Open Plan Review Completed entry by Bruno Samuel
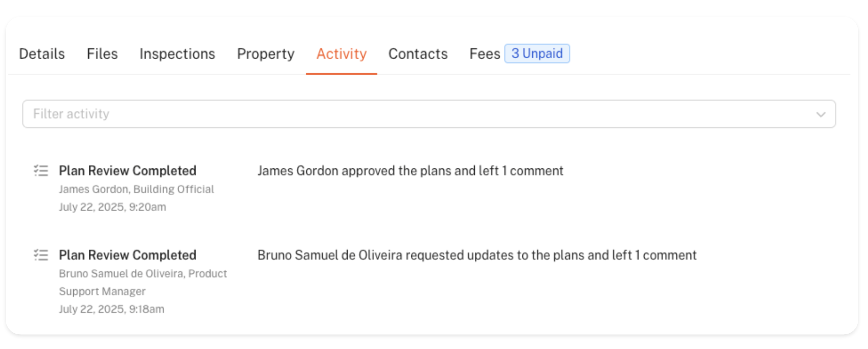 coord(127,255)
